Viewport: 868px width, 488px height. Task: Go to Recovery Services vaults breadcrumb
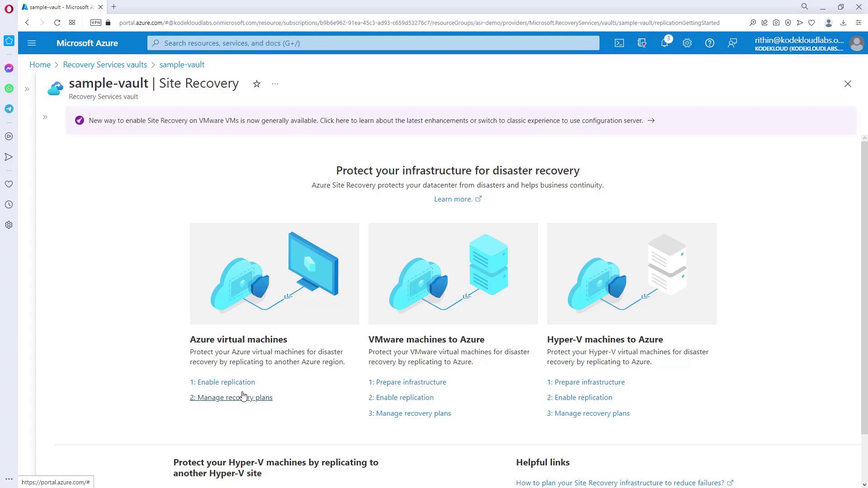pyautogui.click(x=105, y=65)
